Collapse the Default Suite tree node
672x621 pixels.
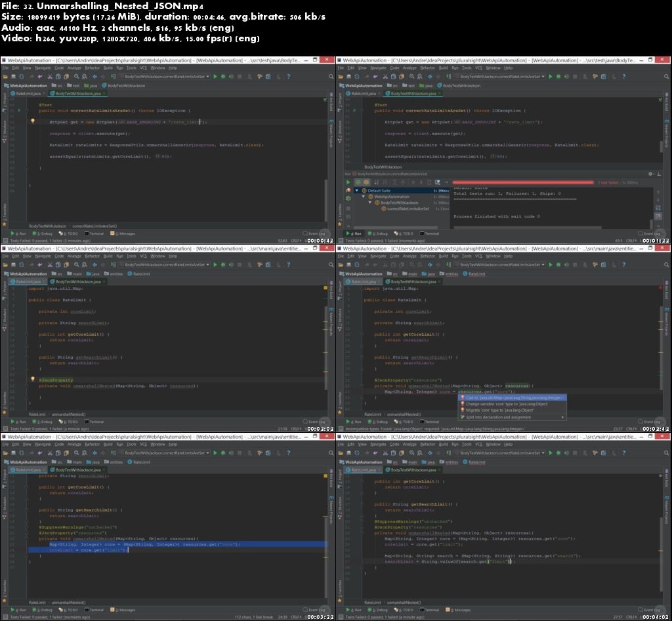[x=356, y=191]
